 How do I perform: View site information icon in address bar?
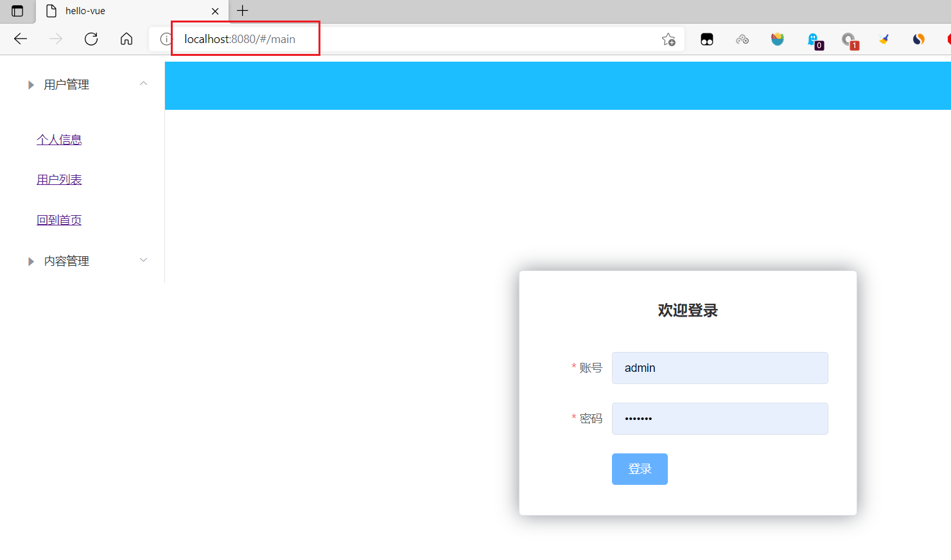(x=165, y=39)
